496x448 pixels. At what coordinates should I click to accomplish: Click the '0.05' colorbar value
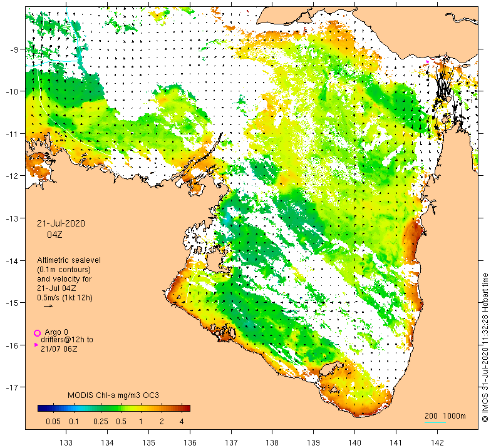53,422
